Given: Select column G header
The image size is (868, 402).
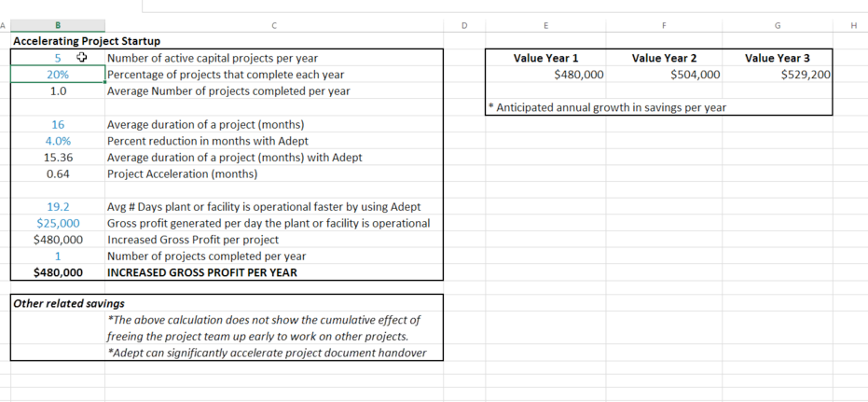Looking at the screenshot, I should (778, 25).
